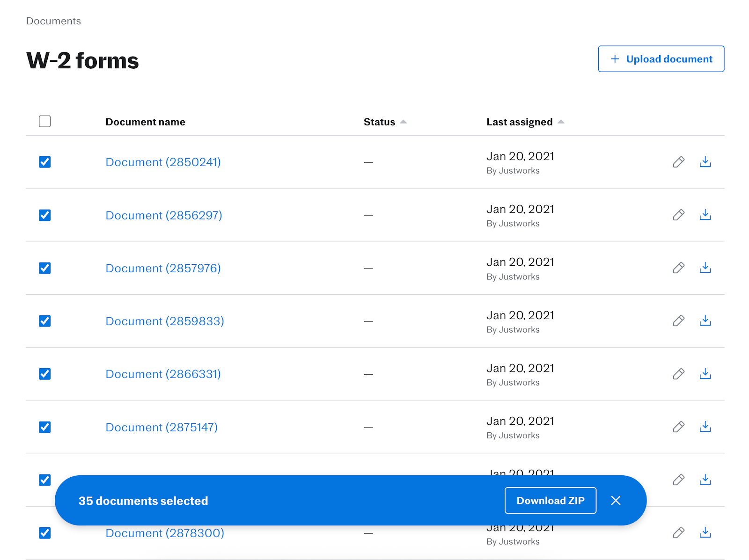This screenshot has width=749, height=560.
Task: Uncheck Document (2850241) checkbox
Action: click(x=44, y=162)
